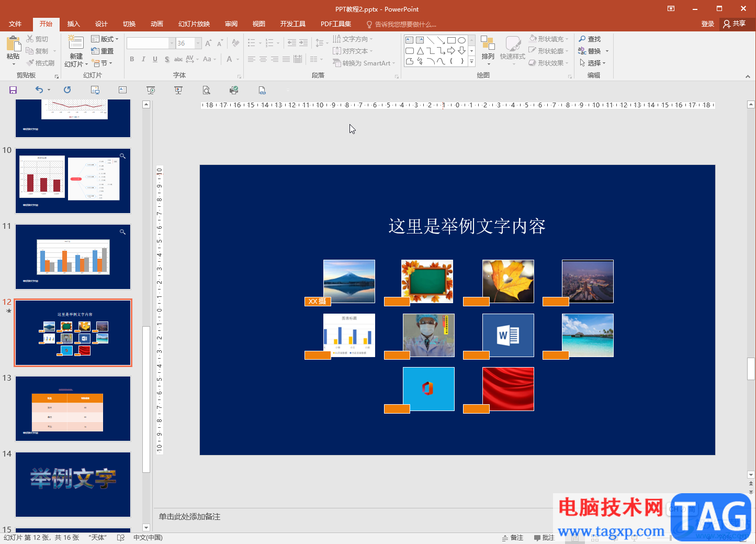Viewport: 756px width, 544px height.
Task: Collapse the ribbon with the chevron
Action: pos(748,76)
